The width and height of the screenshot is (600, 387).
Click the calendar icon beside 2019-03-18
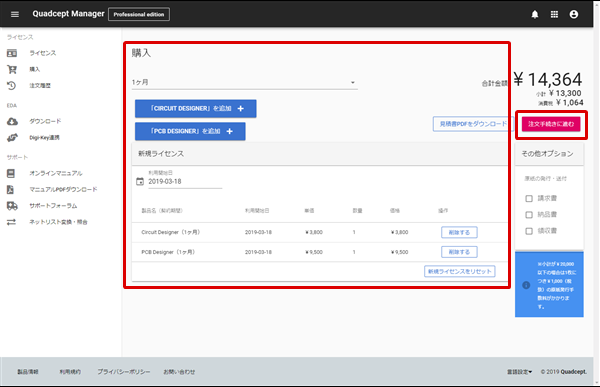tap(140, 181)
